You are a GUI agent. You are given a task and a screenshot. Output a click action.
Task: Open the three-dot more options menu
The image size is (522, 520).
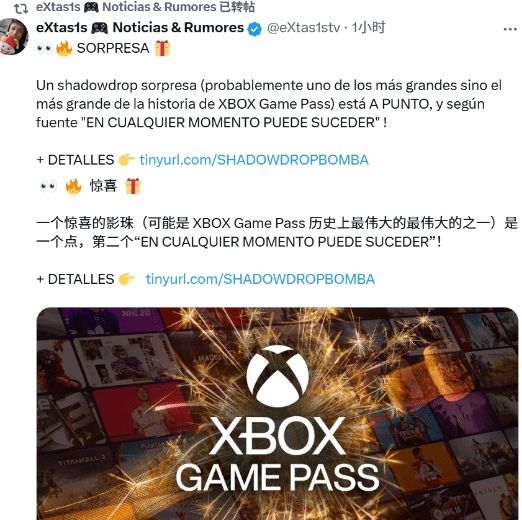(x=510, y=29)
